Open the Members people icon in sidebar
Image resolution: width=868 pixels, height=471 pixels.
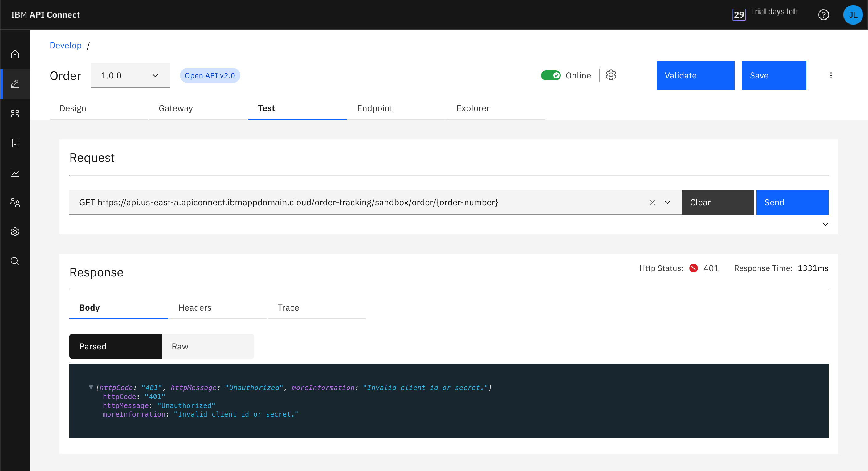tap(15, 202)
